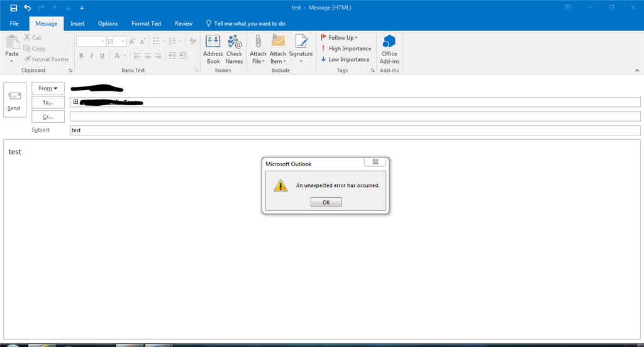Click Cut in the Clipboard group

coord(33,37)
